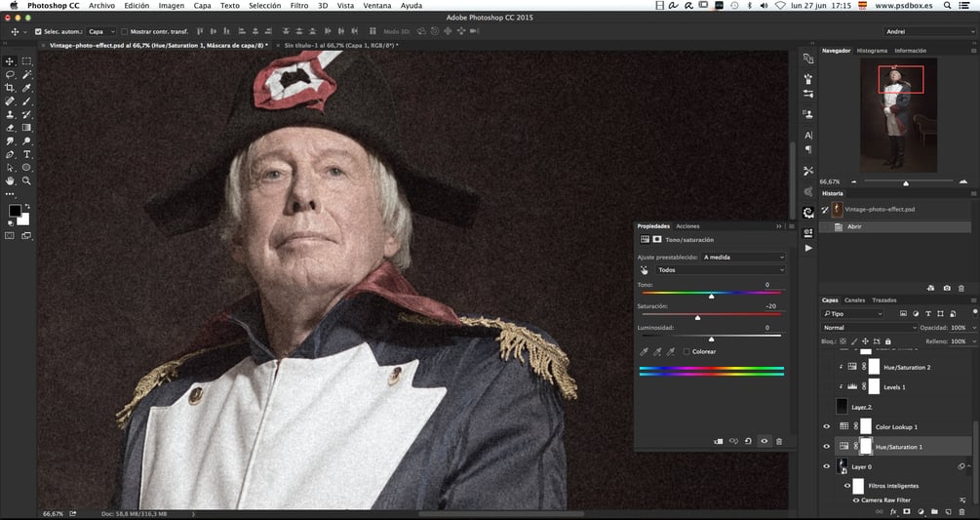This screenshot has width=980, height=520.
Task: Select the Ellipse shape tool
Action: [x=27, y=168]
